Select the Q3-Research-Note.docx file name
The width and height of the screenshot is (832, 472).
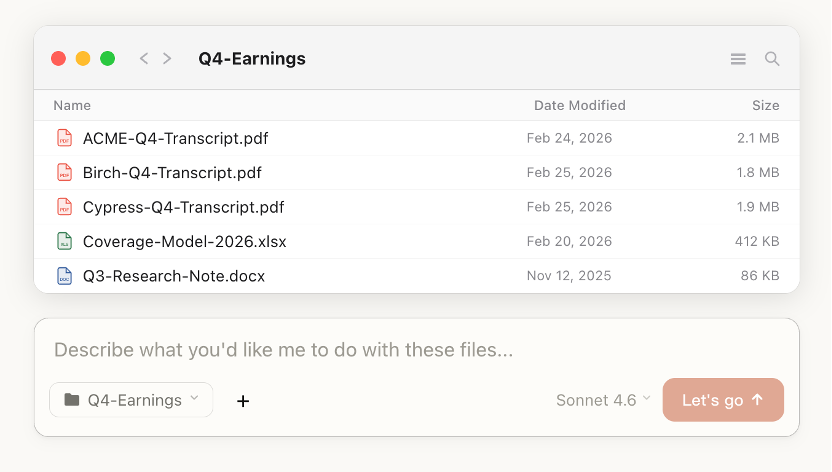174,276
